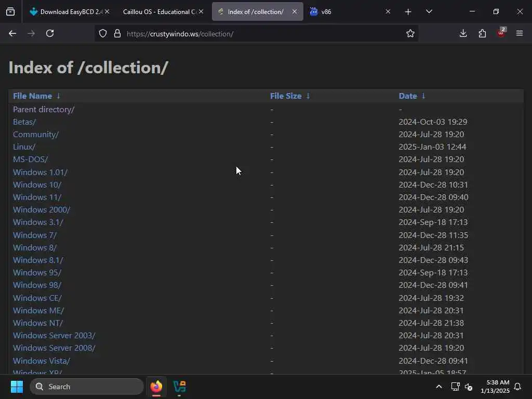Open the Linux/ folder
The height and width of the screenshot is (399, 532).
(x=24, y=147)
